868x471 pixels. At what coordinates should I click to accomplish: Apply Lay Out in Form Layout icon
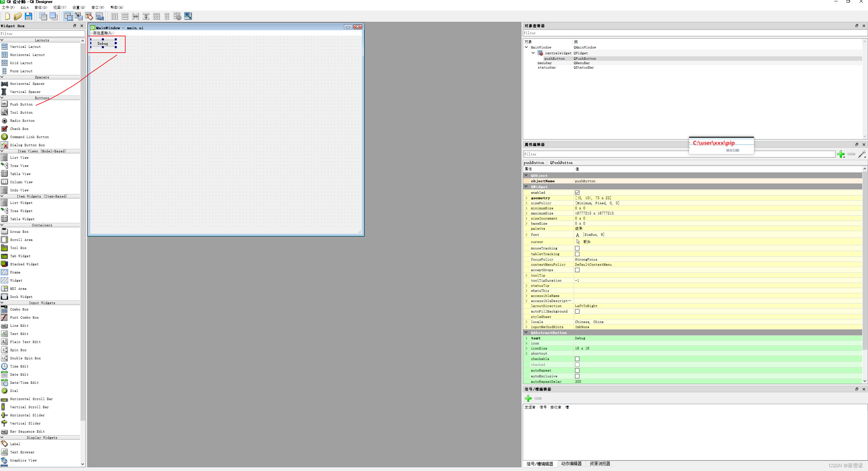point(167,16)
